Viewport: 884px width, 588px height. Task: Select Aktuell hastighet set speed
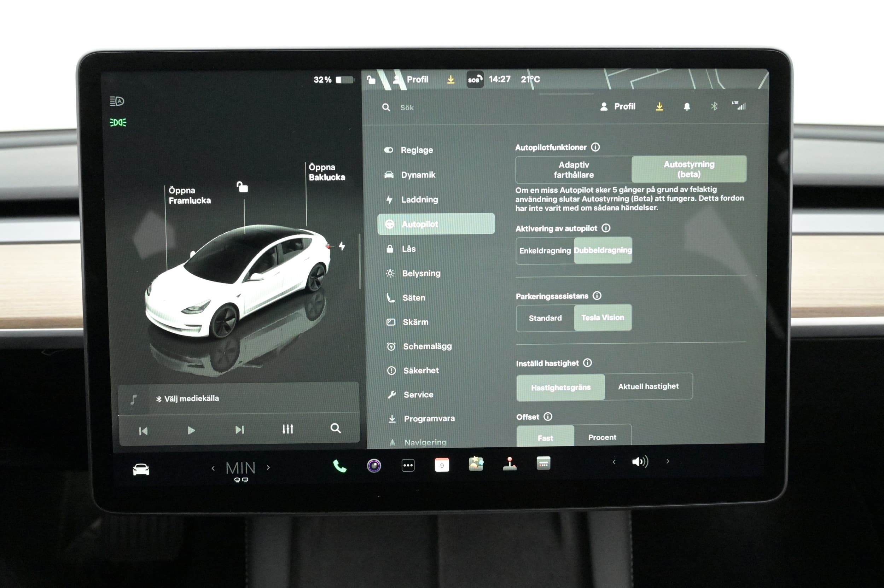click(649, 386)
